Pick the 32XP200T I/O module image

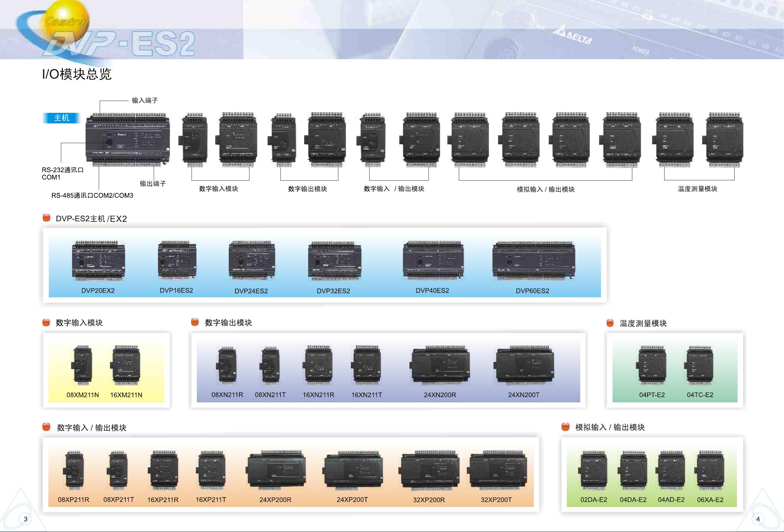coord(497,470)
